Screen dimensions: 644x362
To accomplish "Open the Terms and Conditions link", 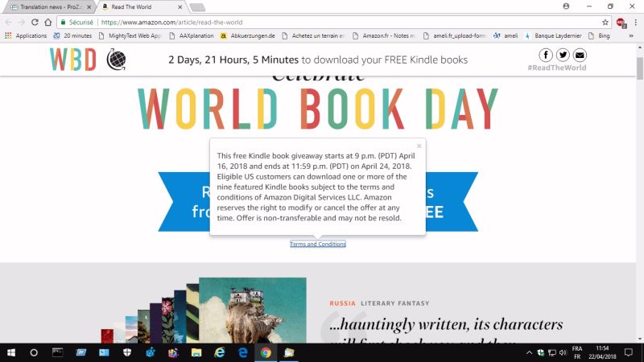I will (x=318, y=245).
